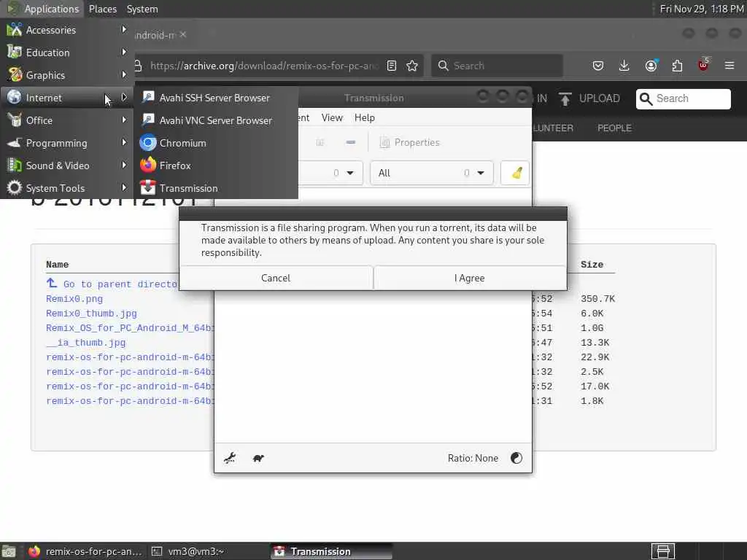Click I Agree in Transmission dialog
The width and height of the screenshot is (747, 560).
point(470,278)
